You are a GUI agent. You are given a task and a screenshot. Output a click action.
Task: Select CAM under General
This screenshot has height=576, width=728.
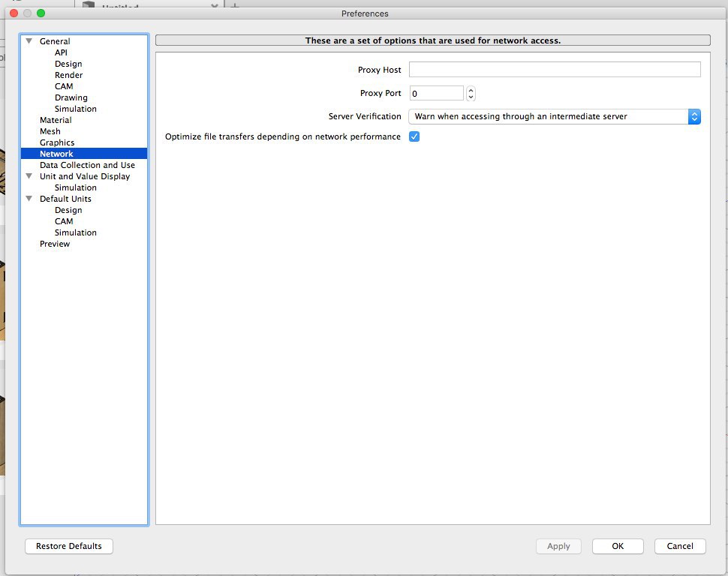click(x=64, y=86)
